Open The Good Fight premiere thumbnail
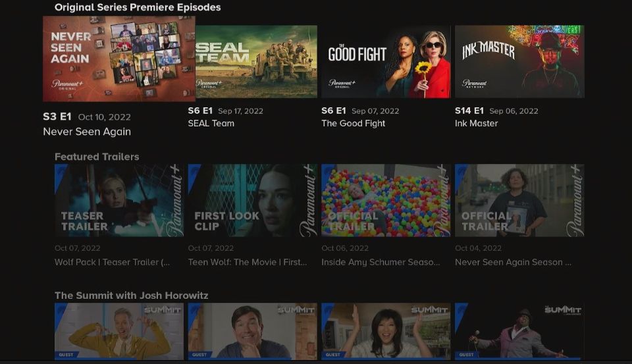The height and width of the screenshot is (364, 632). pyautogui.click(x=386, y=62)
